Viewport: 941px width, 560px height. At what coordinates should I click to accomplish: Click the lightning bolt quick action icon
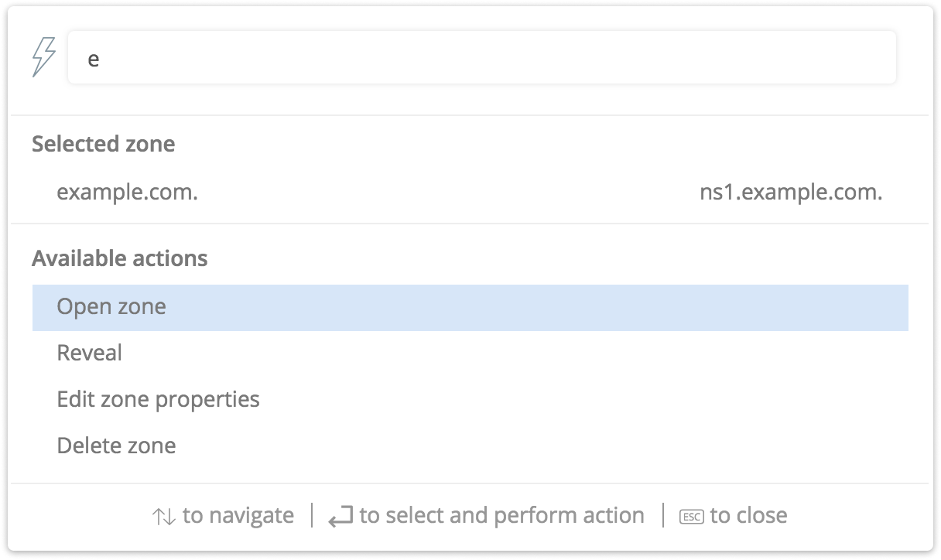[44, 57]
